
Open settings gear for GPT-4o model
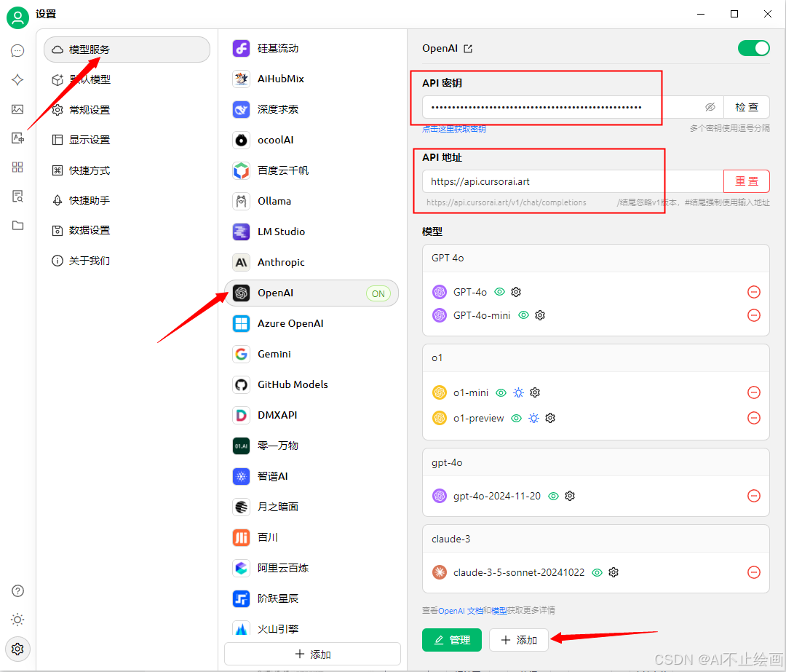[516, 292]
